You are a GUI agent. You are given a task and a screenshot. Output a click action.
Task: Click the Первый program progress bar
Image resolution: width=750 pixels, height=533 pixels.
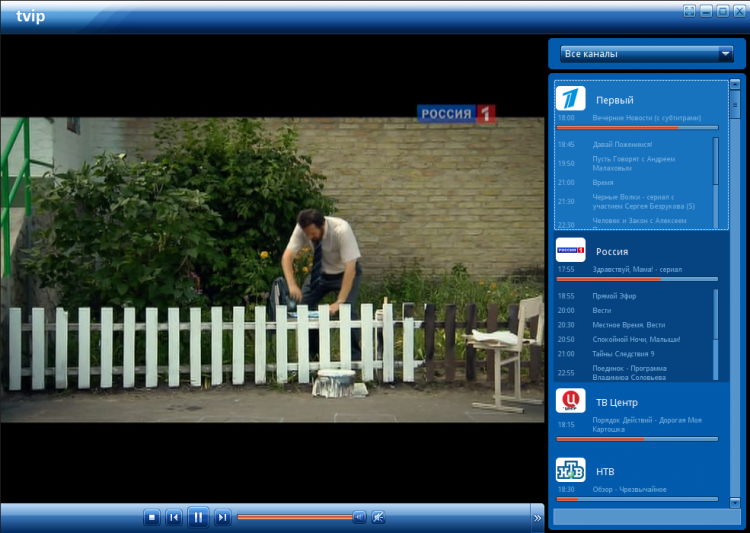(x=637, y=128)
